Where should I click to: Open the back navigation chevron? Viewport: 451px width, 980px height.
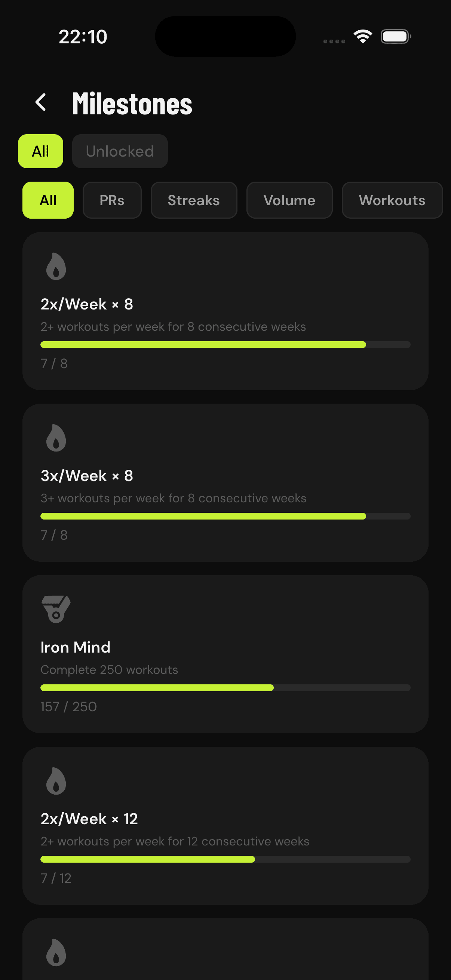pyautogui.click(x=41, y=102)
